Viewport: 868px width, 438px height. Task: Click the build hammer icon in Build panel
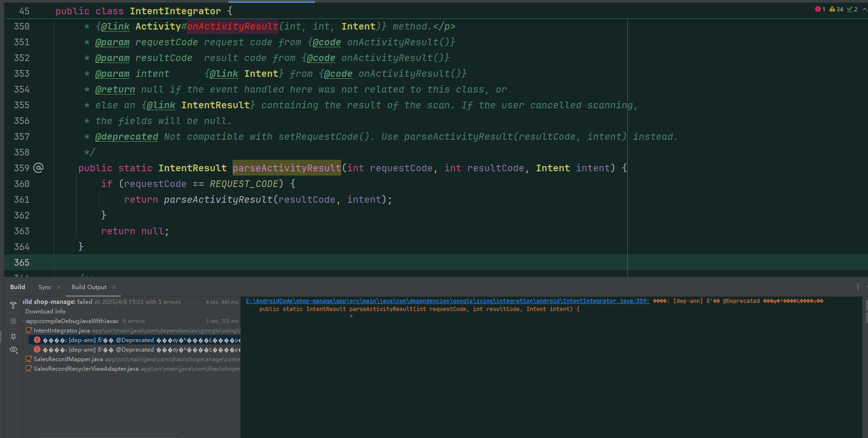pos(13,305)
